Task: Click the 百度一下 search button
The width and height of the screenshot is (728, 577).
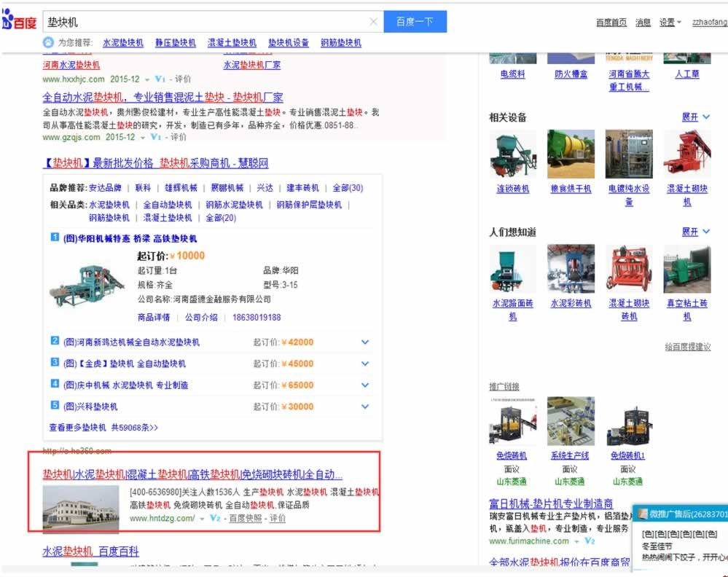Action: 415,22
